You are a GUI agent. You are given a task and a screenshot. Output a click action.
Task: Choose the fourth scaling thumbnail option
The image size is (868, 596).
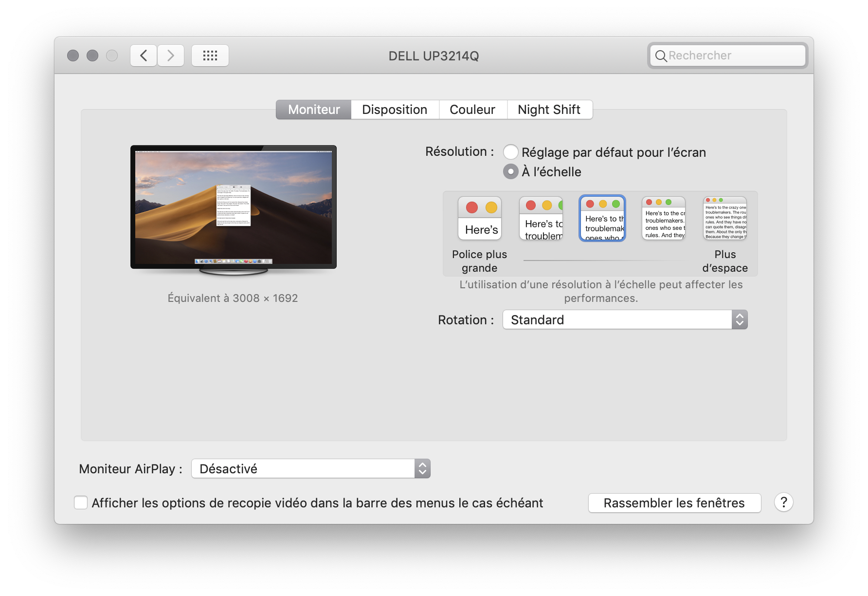[x=664, y=218]
